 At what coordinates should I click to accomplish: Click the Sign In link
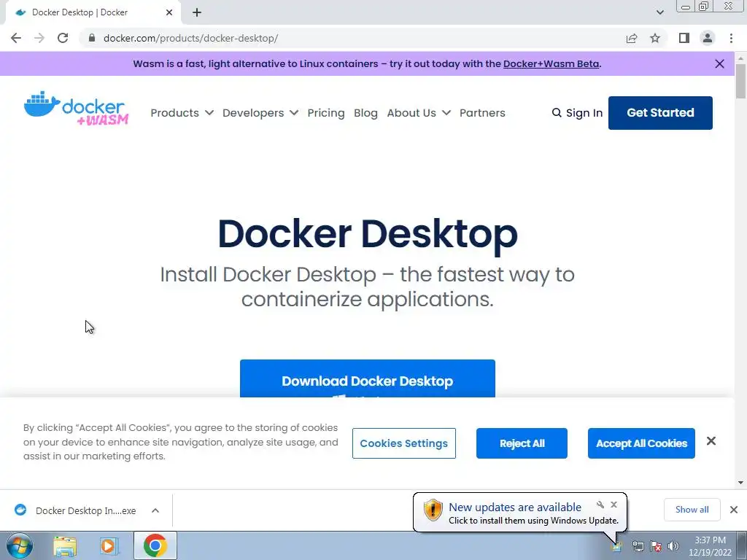tap(584, 113)
